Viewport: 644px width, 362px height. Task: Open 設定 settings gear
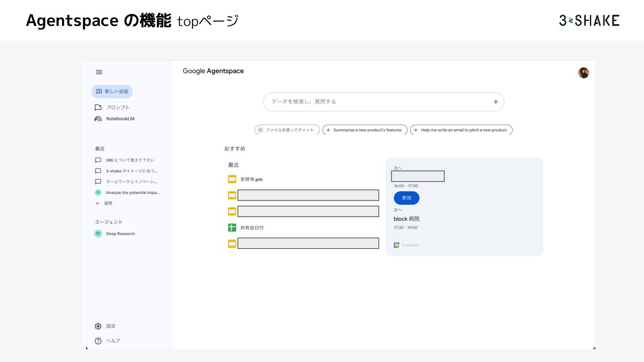[98, 326]
